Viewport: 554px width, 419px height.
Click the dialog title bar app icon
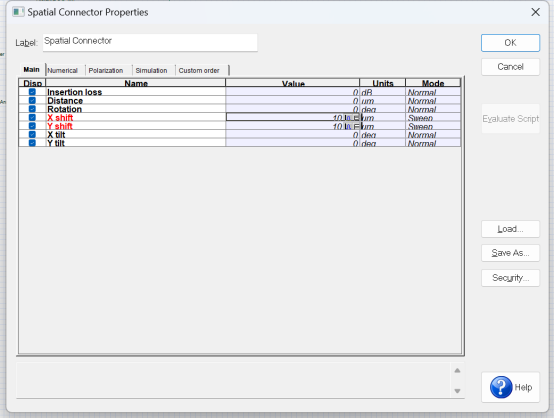pos(18,12)
